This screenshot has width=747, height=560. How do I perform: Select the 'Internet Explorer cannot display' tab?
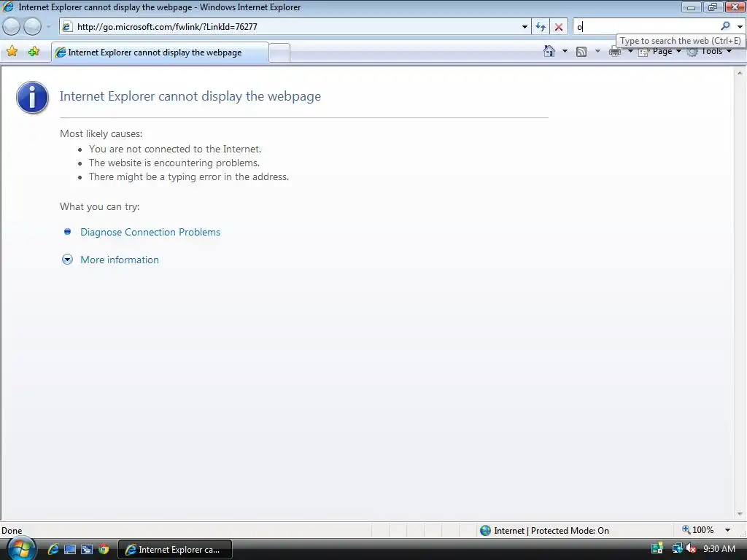point(160,52)
